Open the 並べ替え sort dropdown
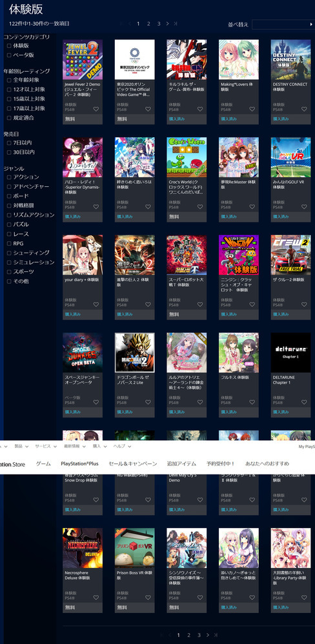The height and width of the screenshot is (644, 315). coord(283,24)
